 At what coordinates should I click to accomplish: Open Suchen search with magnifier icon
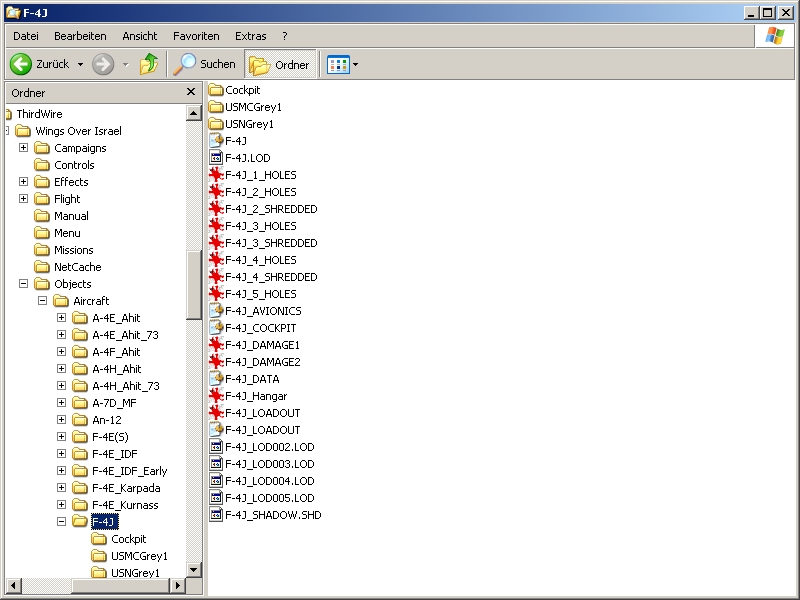coord(204,64)
